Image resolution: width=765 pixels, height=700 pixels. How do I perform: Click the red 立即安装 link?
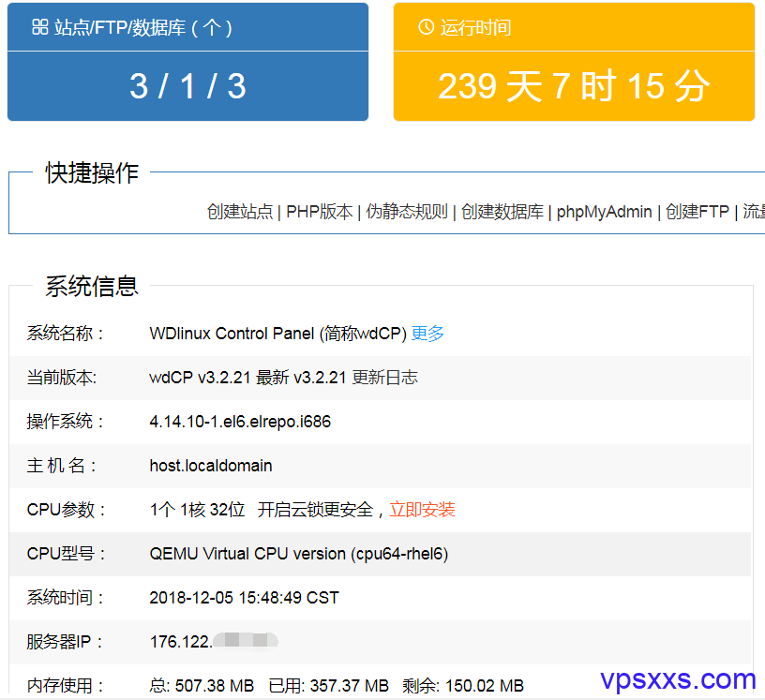422,510
